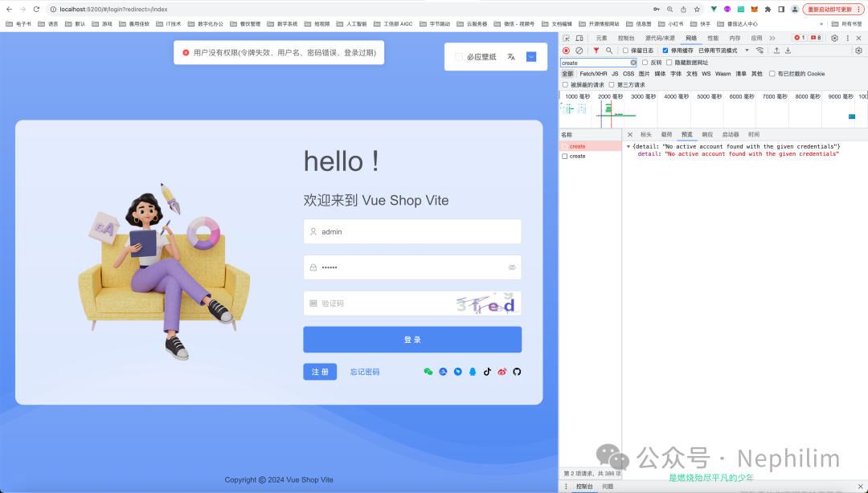Screen dimensions: 868x493
Task: Clear the network log in DevTools
Action: coord(579,51)
